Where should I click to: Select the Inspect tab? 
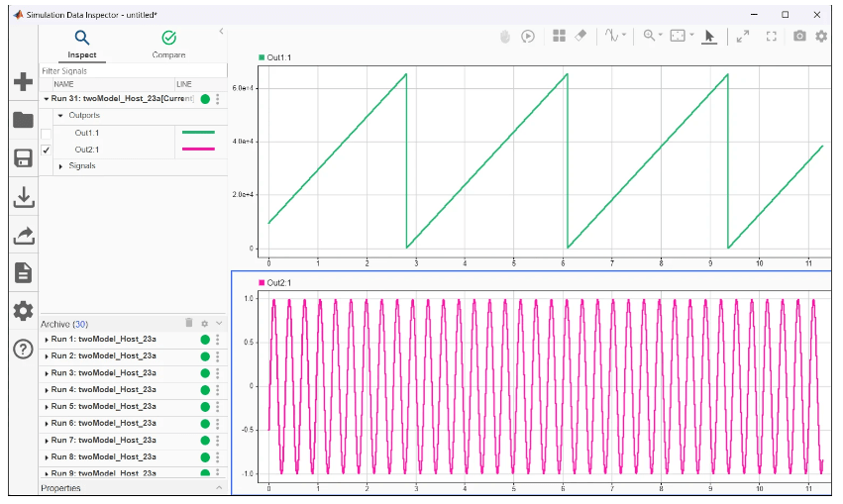[82, 44]
